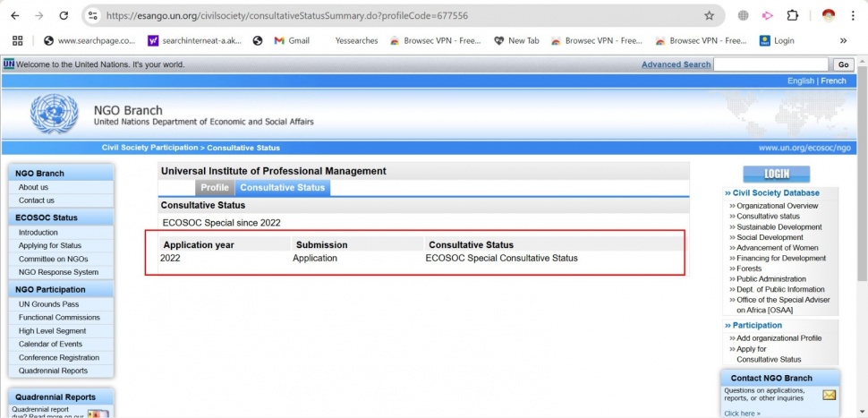868x418 pixels.
Task: Click the small UN icon beside Welcome text
Action: [x=9, y=64]
